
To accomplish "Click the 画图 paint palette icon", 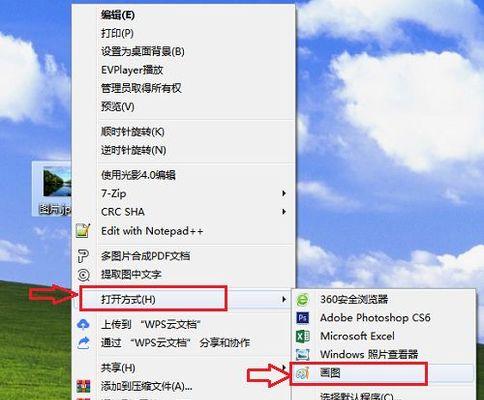I will click(303, 373).
